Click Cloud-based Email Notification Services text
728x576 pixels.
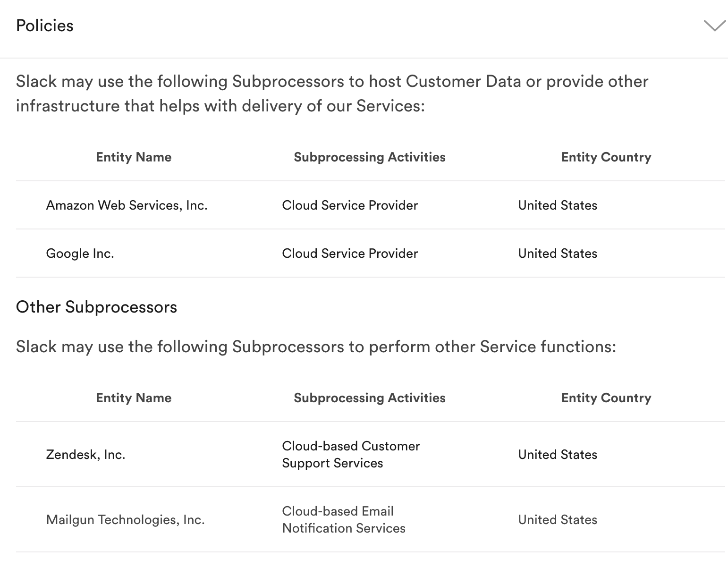tap(344, 520)
